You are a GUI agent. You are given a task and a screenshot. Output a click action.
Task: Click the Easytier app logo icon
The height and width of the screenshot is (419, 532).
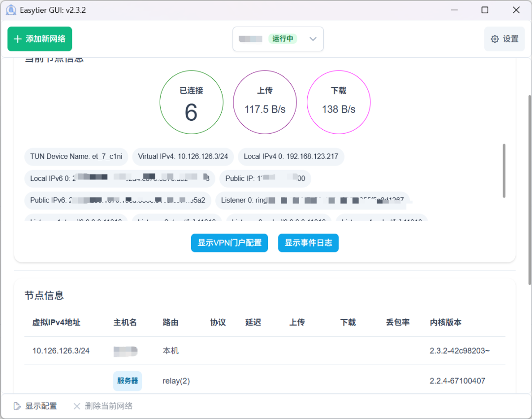(11, 10)
